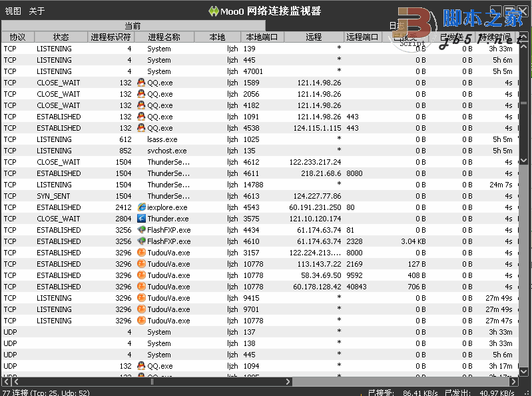The image size is (532, 396).
Task: Sort by the 进程标识符 column header
Action: (x=111, y=37)
